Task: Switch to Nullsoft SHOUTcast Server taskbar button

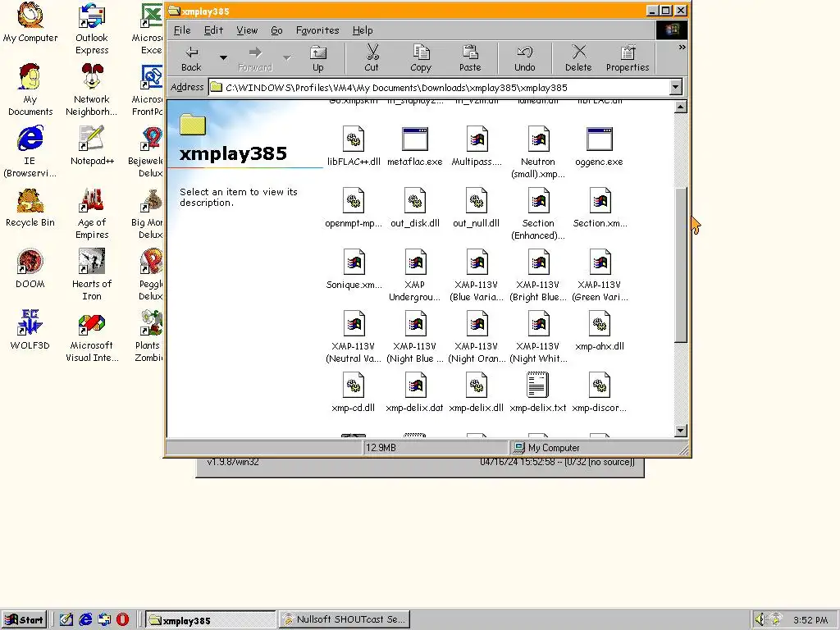Action: tap(345, 620)
